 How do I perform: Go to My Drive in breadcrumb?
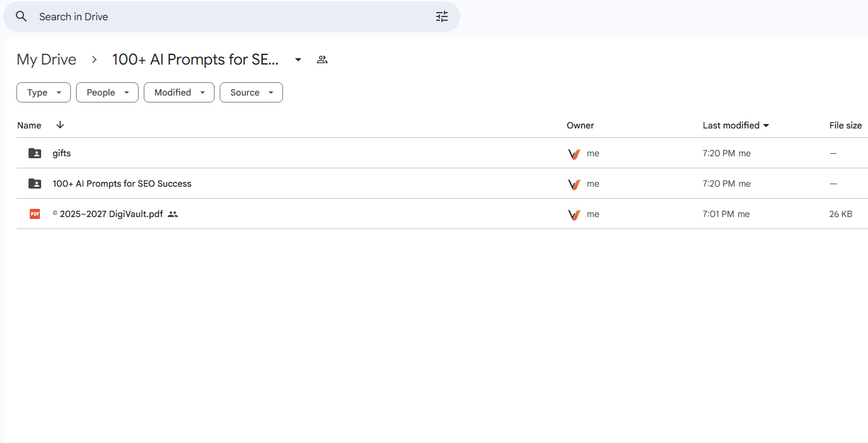(46, 59)
